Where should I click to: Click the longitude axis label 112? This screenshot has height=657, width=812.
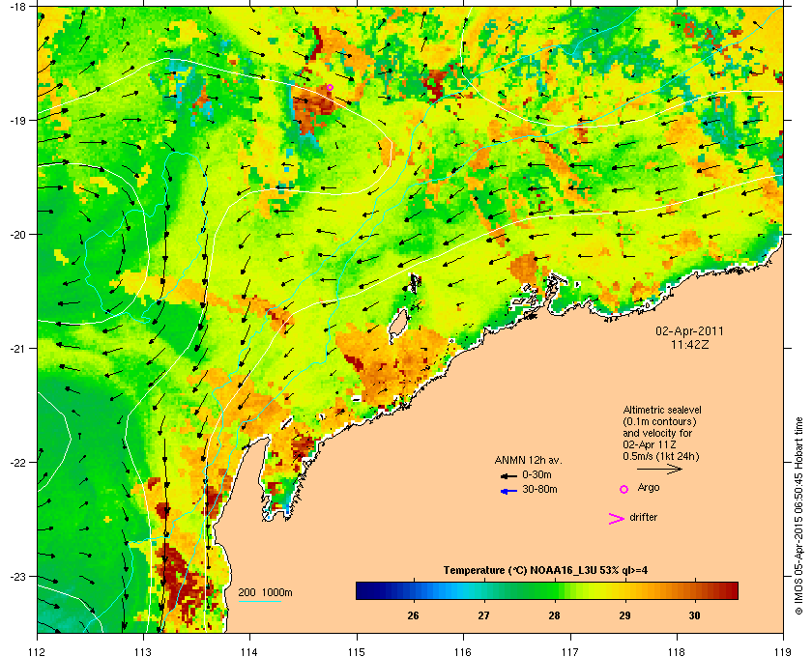pos(38,652)
